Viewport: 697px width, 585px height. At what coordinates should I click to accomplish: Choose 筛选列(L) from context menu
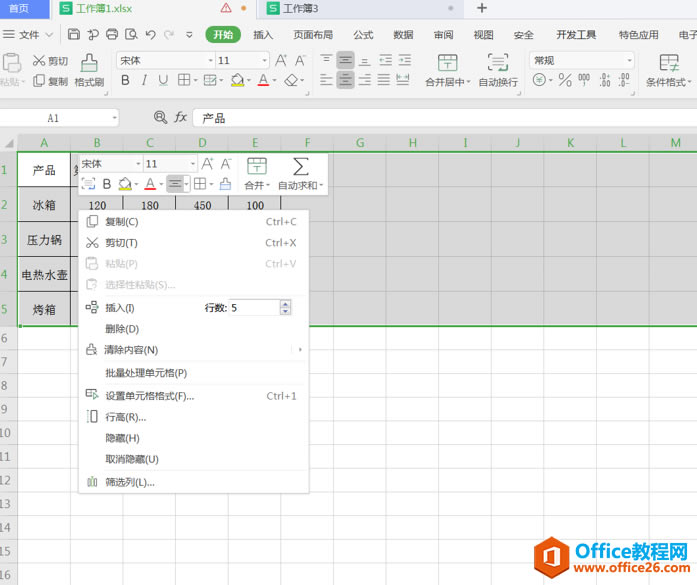193,482
